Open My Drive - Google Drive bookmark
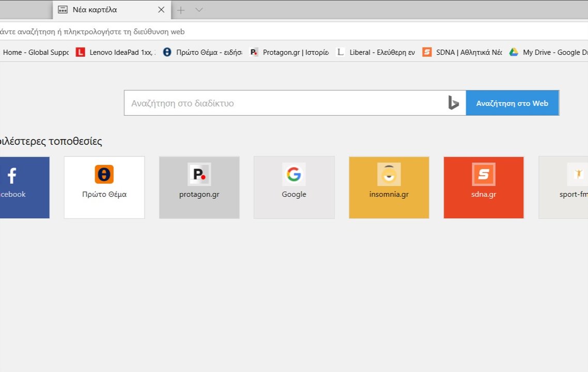 click(x=548, y=53)
